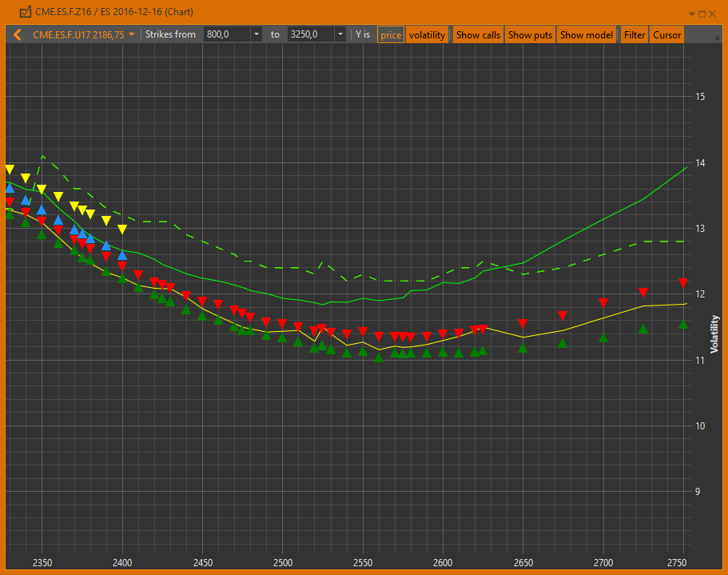Click the '11' volatility axis label
728x575 pixels.
click(700, 360)
